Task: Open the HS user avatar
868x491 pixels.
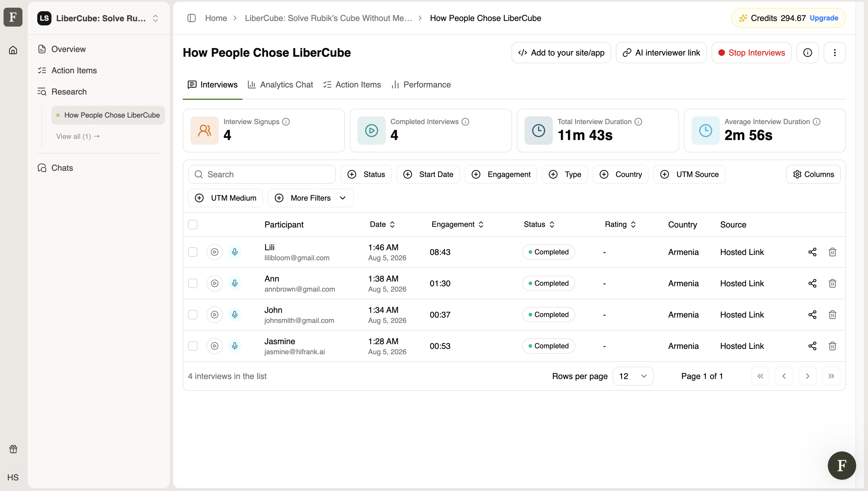Action: click(x=13, y=477)
